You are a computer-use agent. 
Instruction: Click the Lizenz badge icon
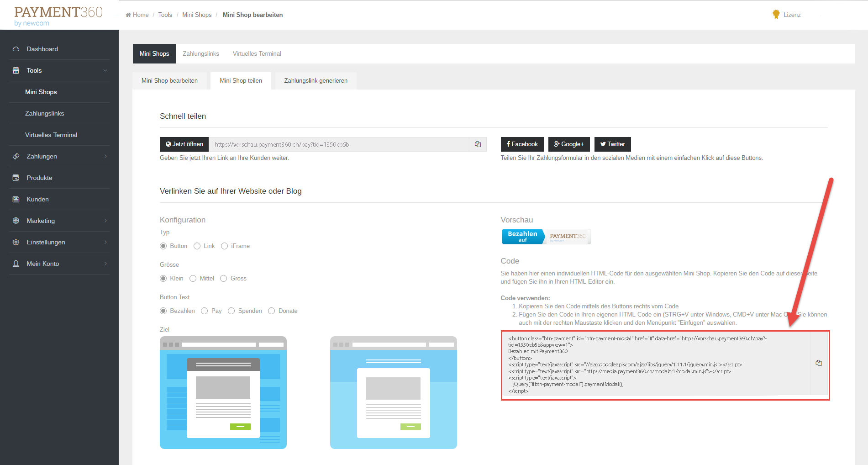tap(776, 15)
